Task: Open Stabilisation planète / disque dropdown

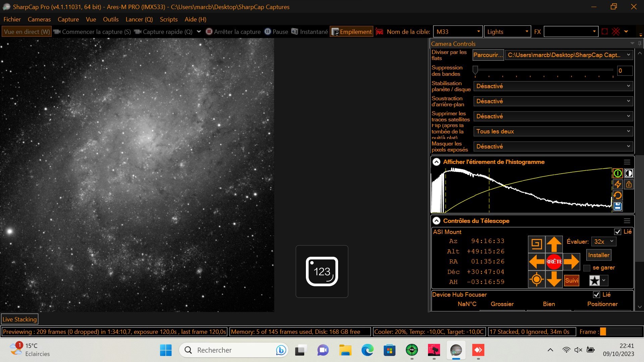Action: 553,86
